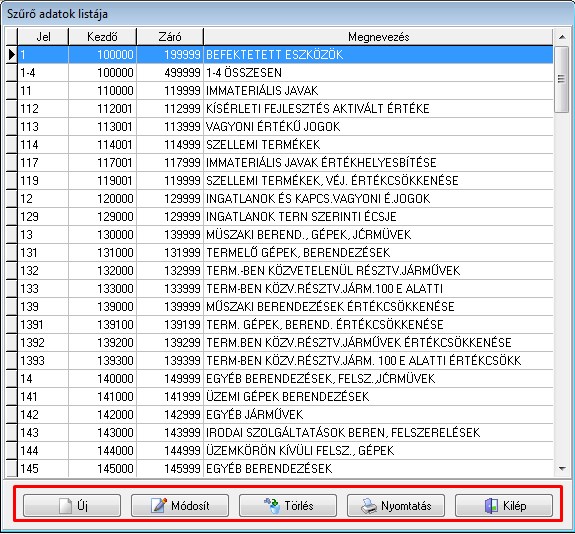Click Záró value 499999

[x=170, y=73]
